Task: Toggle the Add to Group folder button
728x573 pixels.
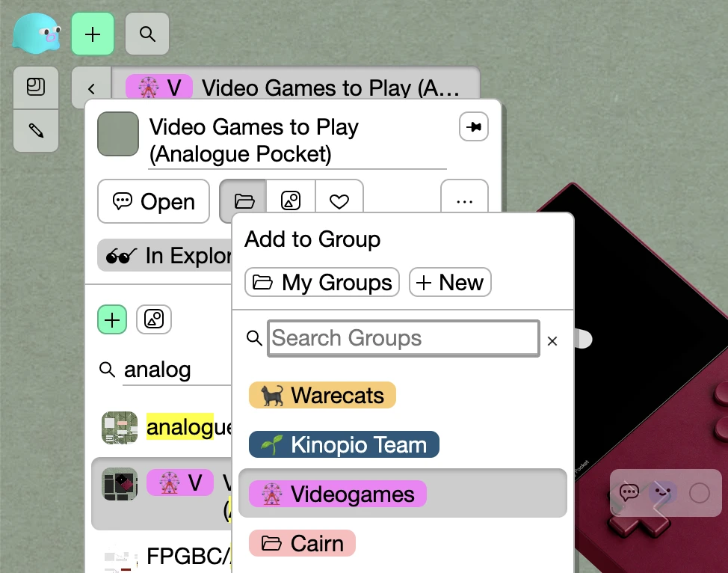Action: click(244, 201)
